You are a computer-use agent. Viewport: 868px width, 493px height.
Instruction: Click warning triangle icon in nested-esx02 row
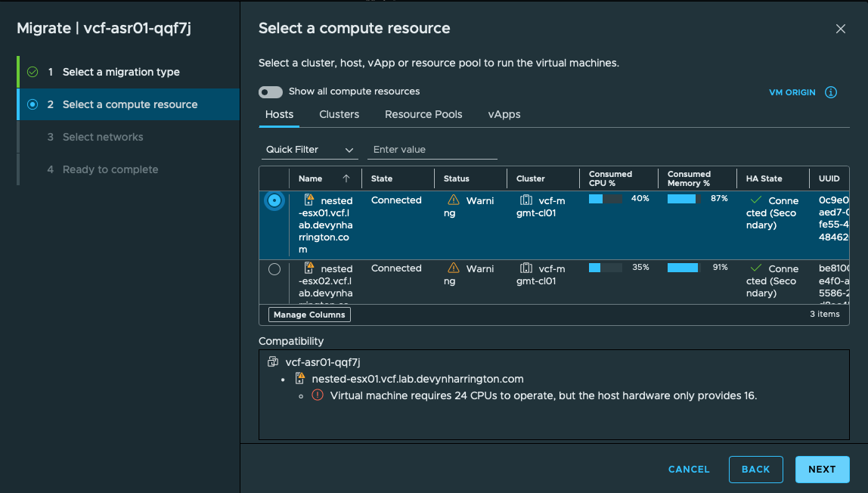pyautogui.click(x=454, y=268)
